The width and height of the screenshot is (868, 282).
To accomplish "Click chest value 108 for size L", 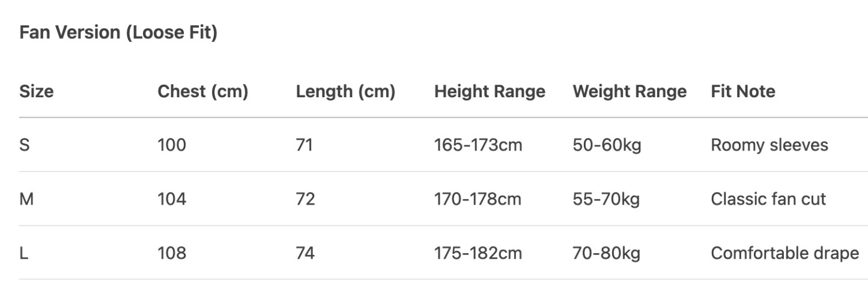I will (172, 253).
